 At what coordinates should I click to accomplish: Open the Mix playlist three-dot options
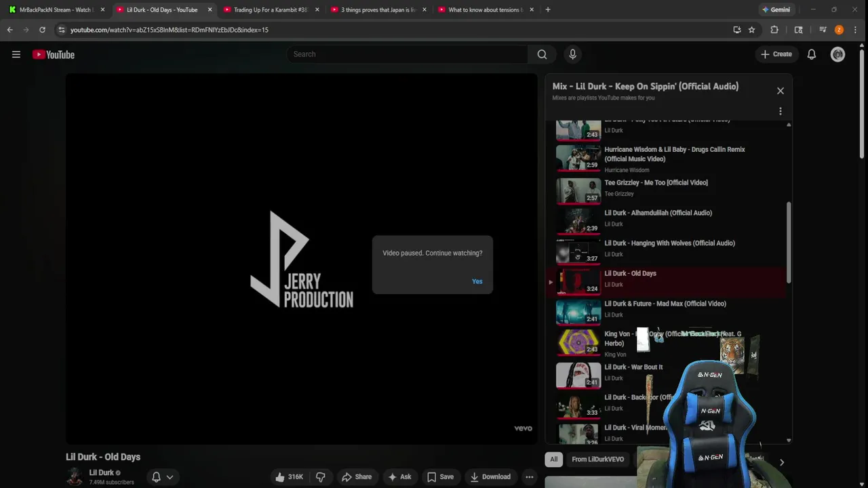coord(780,111)
